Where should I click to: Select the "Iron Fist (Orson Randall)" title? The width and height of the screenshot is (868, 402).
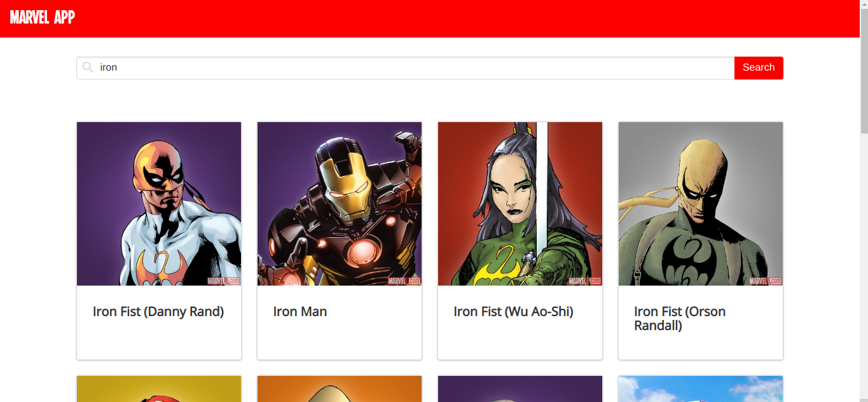coord(680,319)
